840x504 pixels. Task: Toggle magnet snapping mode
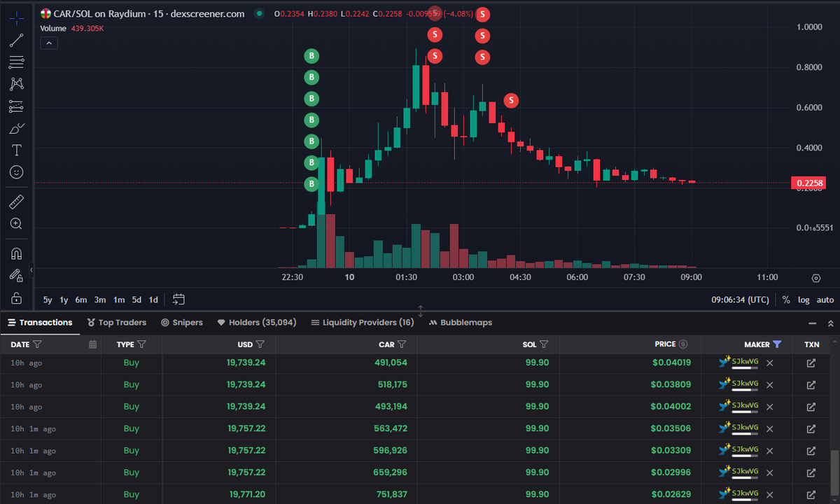(x=15, y=253)
